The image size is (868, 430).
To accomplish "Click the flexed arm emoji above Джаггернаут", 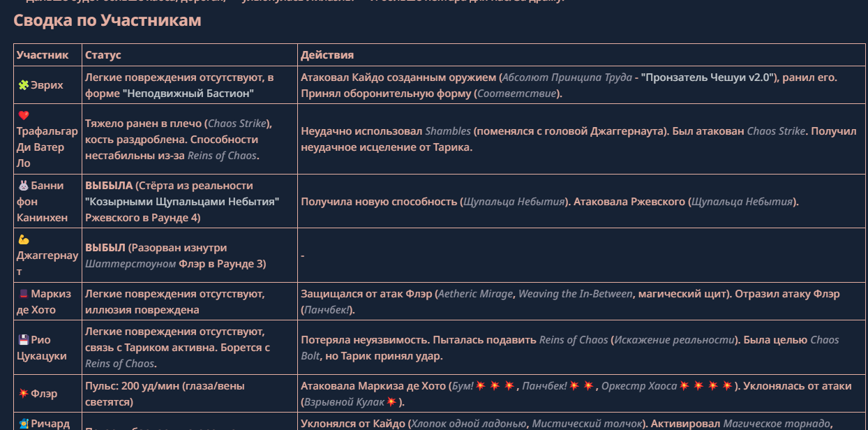I will [23, 239].
